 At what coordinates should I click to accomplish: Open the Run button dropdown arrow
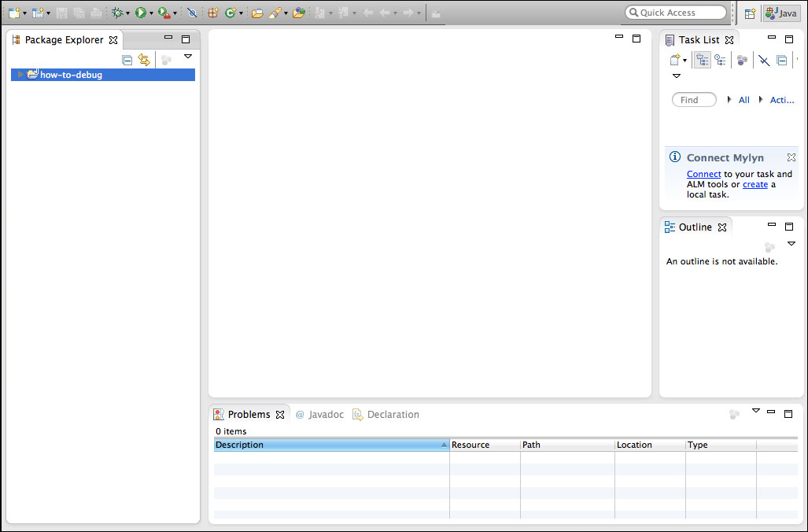pos(151,13)
